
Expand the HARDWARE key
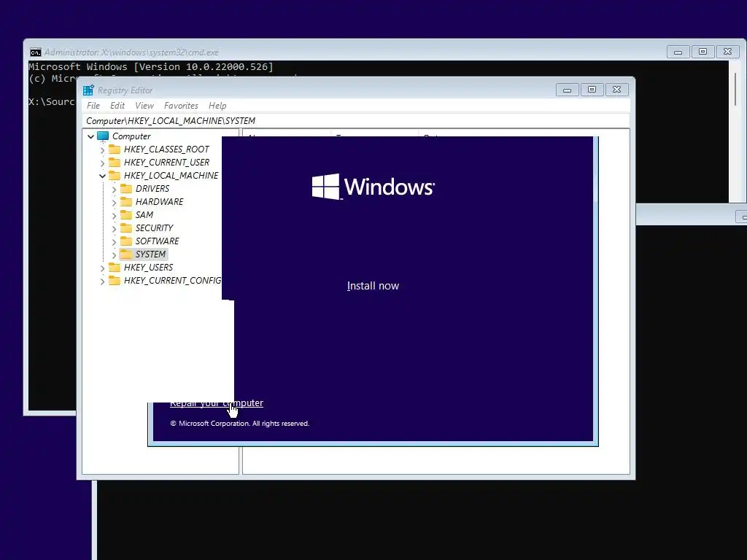click(x=114, y=203)
